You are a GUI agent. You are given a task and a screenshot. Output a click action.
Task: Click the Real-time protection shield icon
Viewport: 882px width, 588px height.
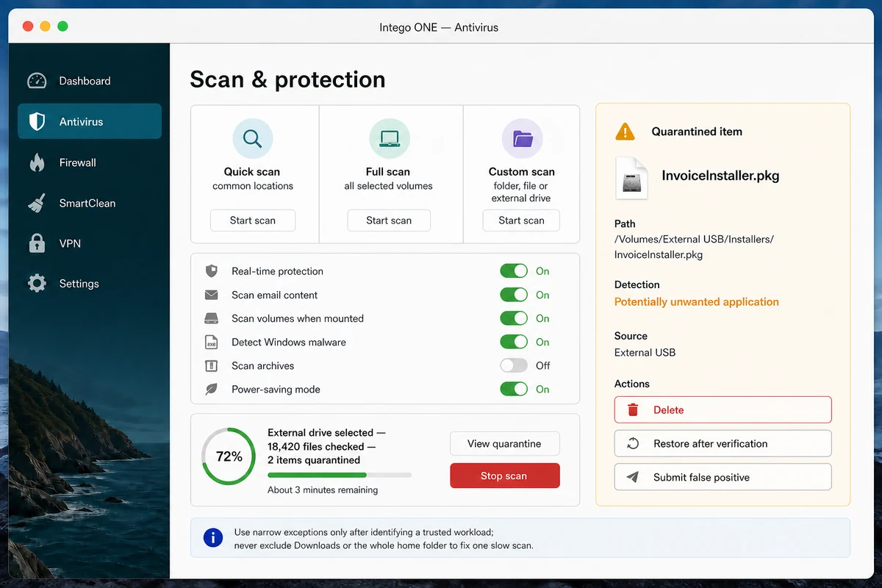click(212, 271)
